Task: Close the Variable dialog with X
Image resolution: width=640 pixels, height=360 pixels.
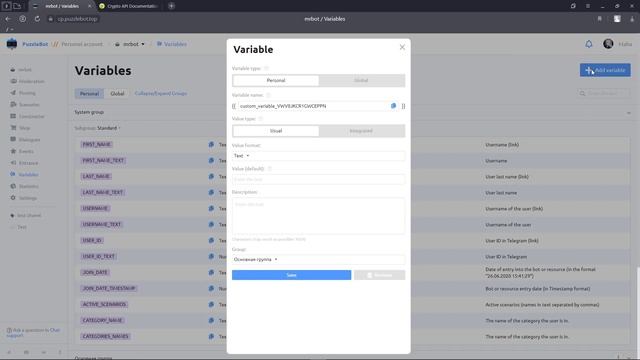Action: [x=402, y=47]
